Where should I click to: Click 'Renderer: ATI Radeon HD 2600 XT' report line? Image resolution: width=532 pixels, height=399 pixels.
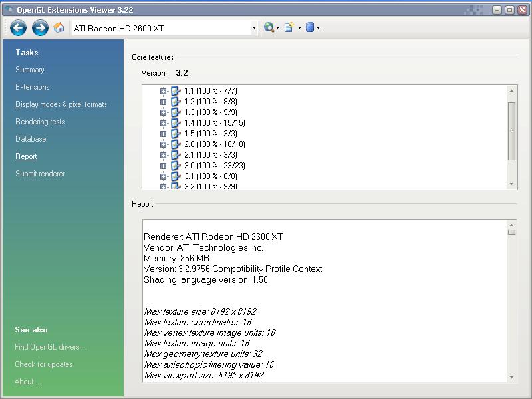(213, 237)
